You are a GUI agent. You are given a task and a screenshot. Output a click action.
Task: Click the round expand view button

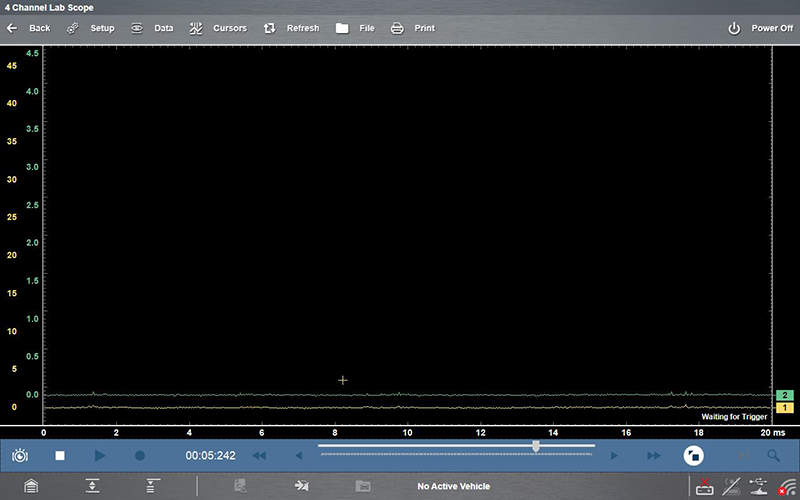(x=693, y=455)
